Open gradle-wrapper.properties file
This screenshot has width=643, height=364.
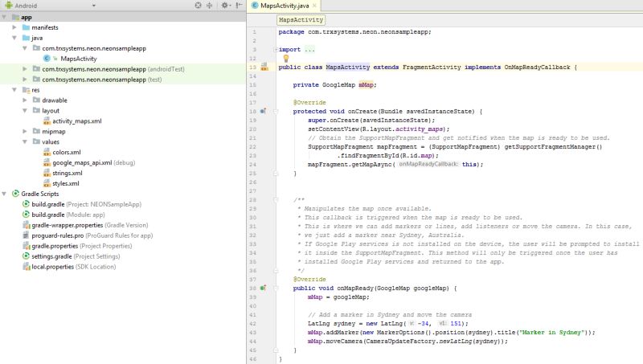point(90,225)
